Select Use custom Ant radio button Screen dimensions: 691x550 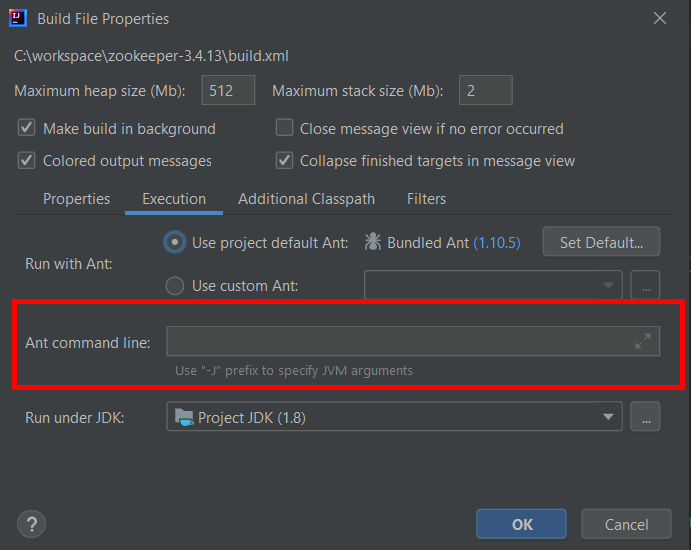click(175, 286)
